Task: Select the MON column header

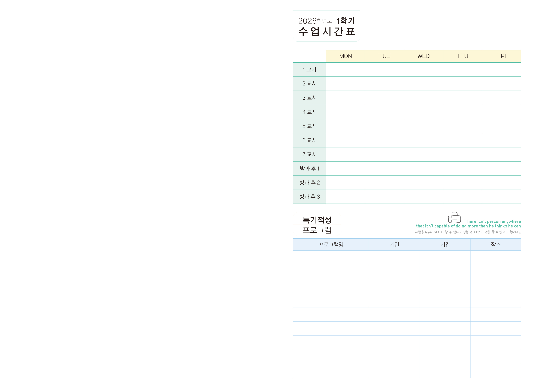Action: click(x=345, y=56)
